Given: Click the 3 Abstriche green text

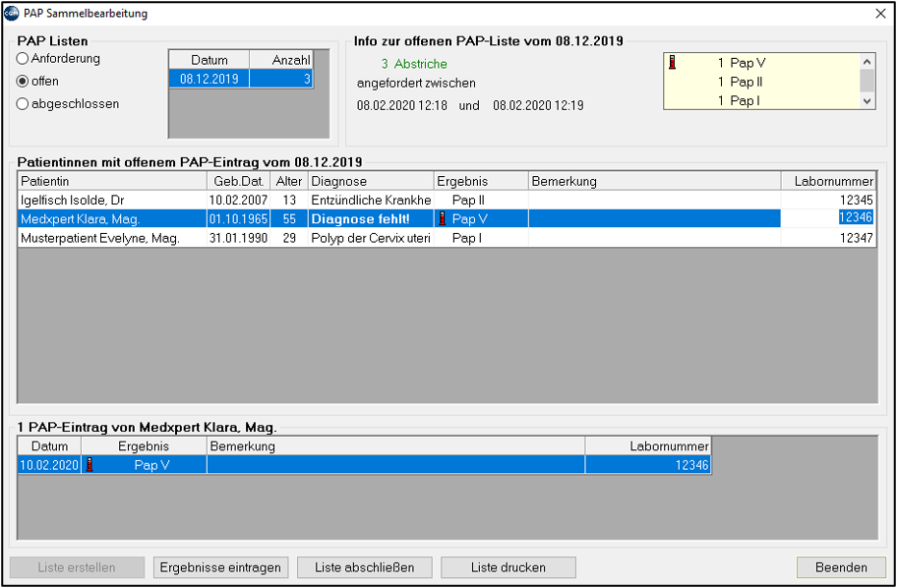Looking at the screenshot, I should (x=414, y=64).
